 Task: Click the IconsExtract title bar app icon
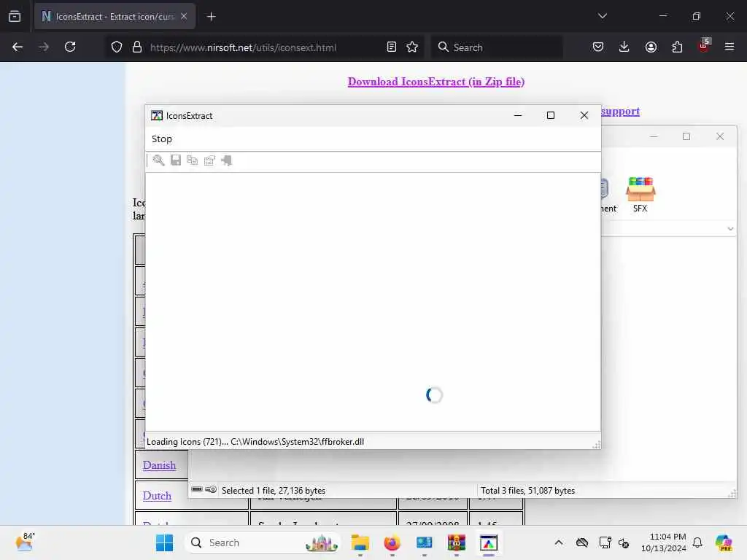(x=157, y=116)
